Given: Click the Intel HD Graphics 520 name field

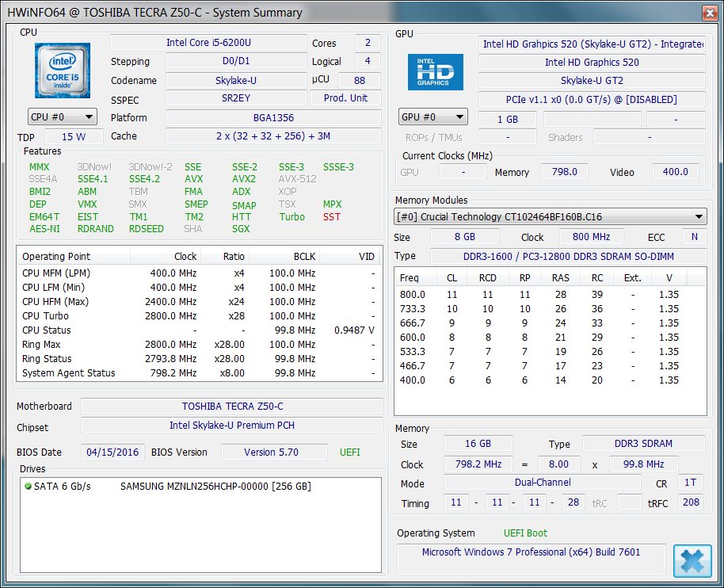Looking at the screenshot, I should pos(592,63).
